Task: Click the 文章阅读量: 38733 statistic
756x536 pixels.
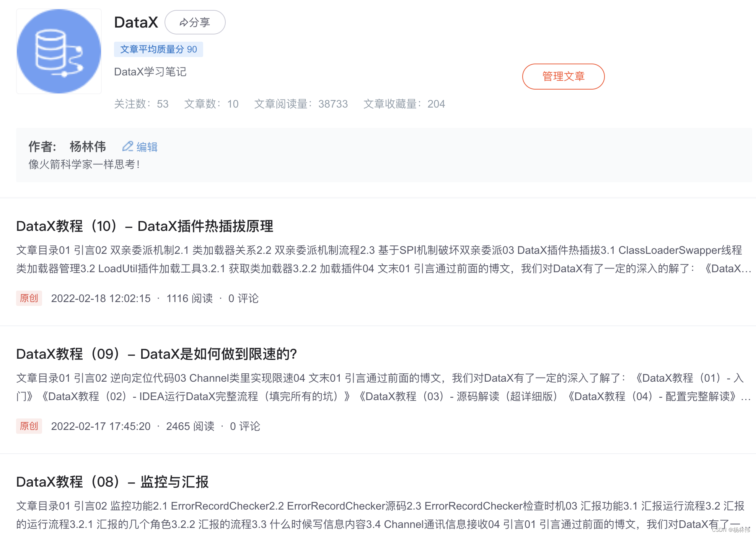Action: pos(301,104)
